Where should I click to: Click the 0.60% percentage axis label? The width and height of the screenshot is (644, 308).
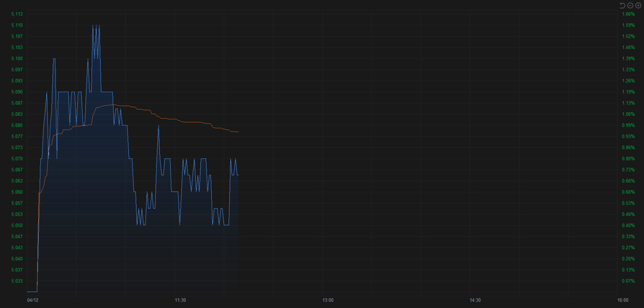(628, 192)
